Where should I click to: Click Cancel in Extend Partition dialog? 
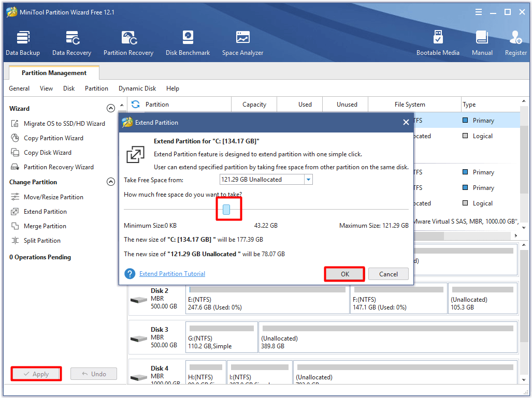coord(388,274)
